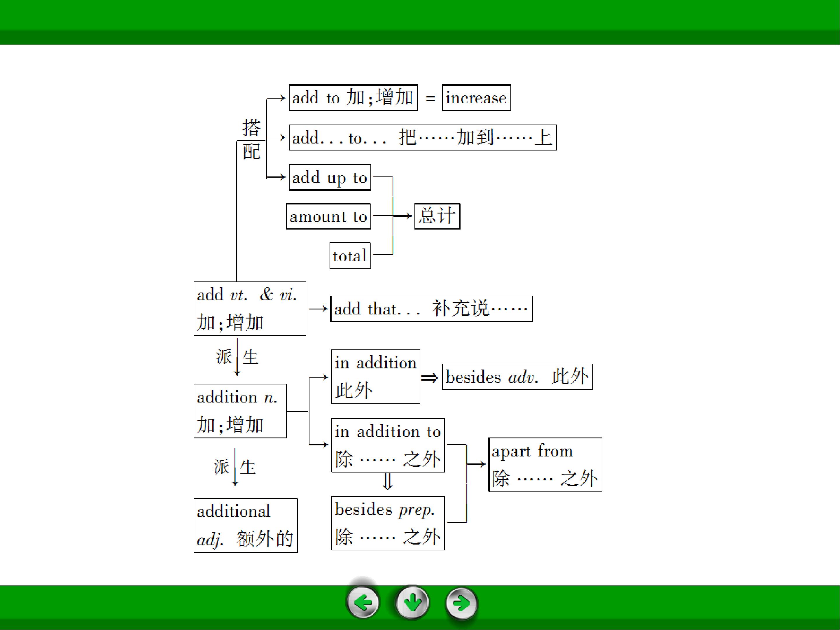This screenshot has height=630, width=840.
Task: Select the '总计' box
Action: pos(437,216)
